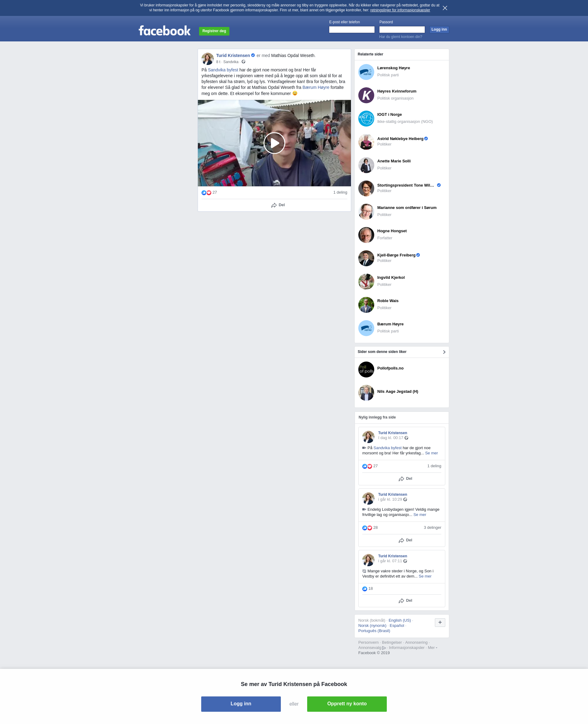Open Informasjonskapsler footer link
This screenshot has width=588, height=724.
406,647
